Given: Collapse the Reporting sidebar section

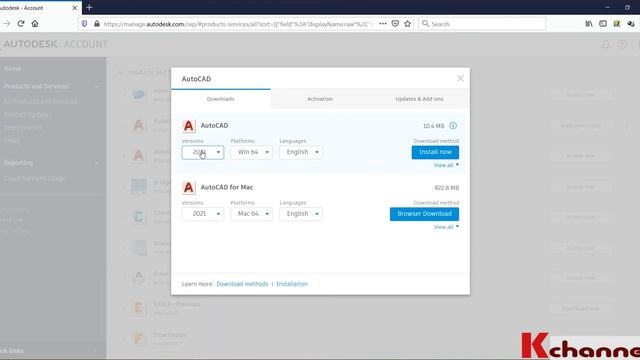Looking at the screenshot, I should pyautogui.click(x=97, y=163).
